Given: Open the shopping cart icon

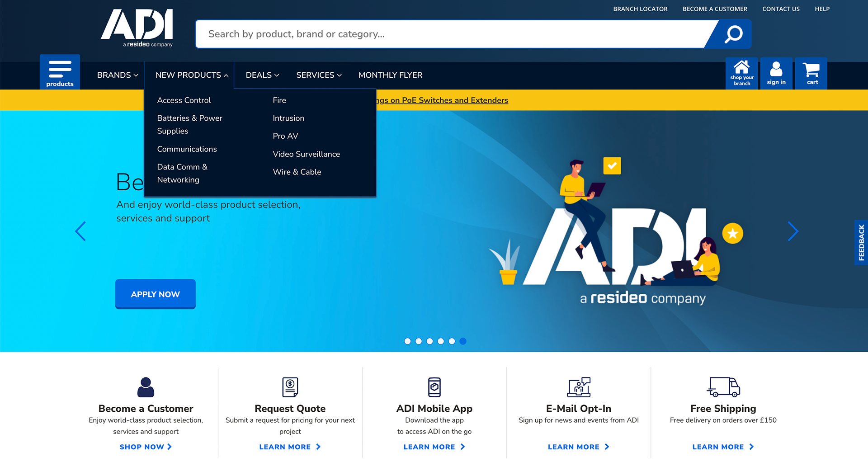Looking at the screenshot, I should 811,73.
